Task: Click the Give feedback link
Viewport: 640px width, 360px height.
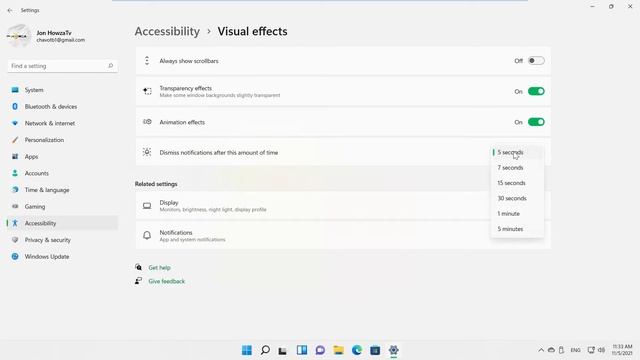Action: point(167,281)
